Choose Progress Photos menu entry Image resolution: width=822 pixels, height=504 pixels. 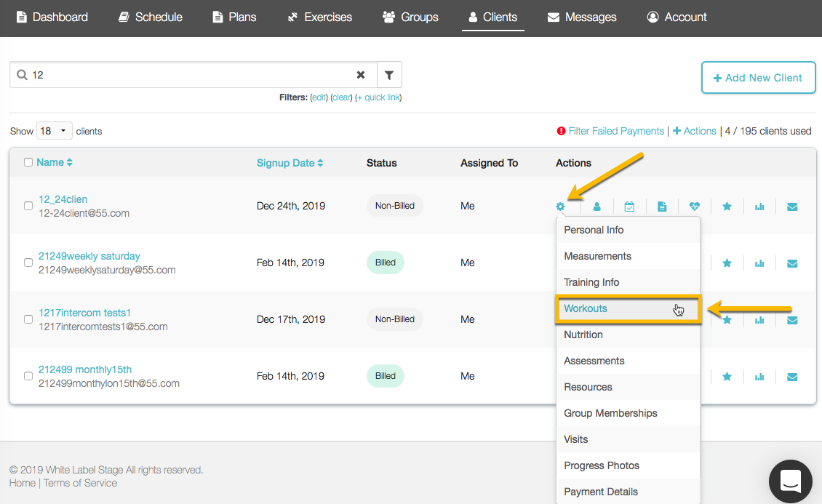628,465
